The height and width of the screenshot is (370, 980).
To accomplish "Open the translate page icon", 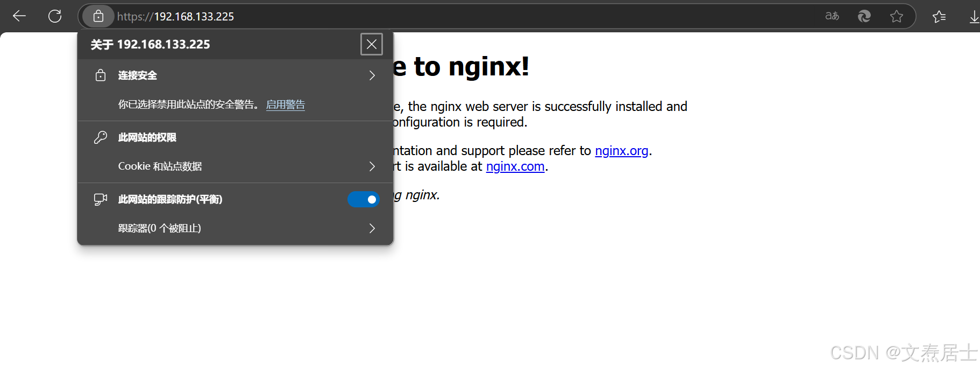I will point(832,16).
